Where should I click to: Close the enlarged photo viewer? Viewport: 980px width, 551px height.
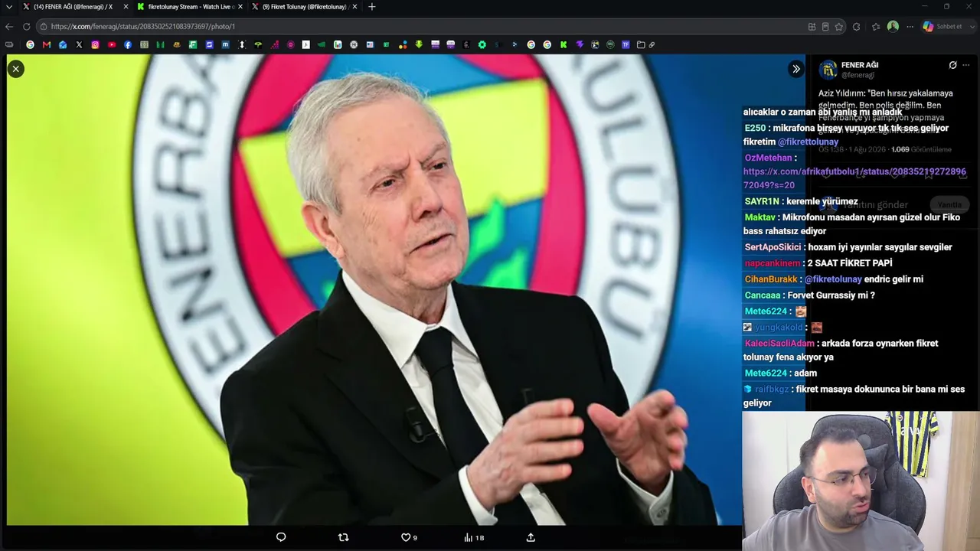coord(15,69)
